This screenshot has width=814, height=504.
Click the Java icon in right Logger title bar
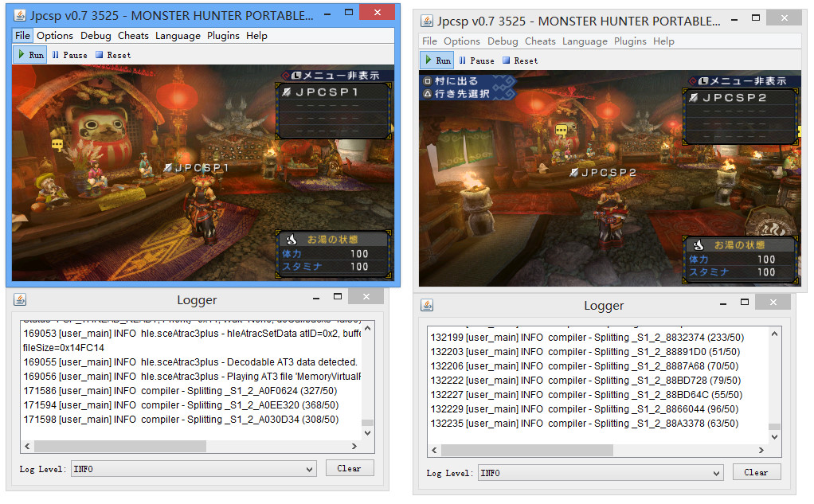tap(427, 306)
